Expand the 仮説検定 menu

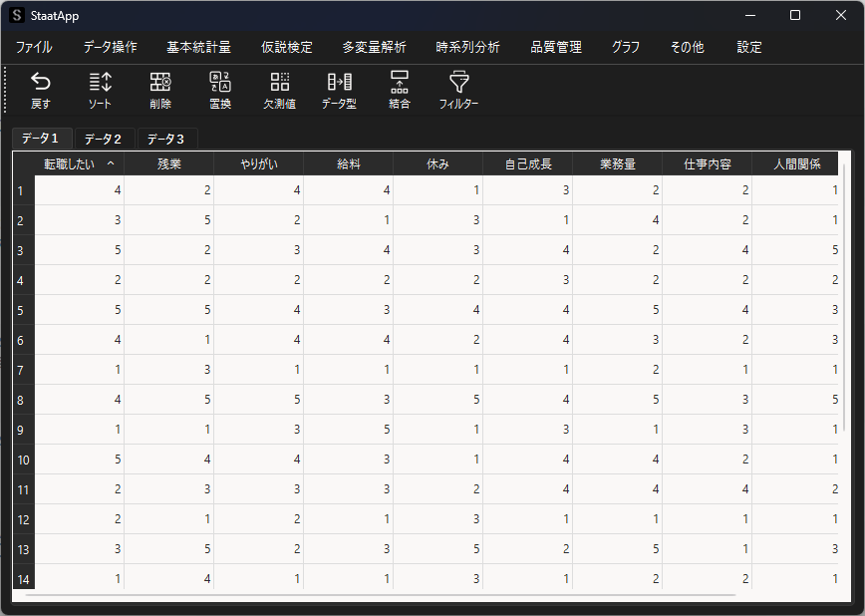286,47
